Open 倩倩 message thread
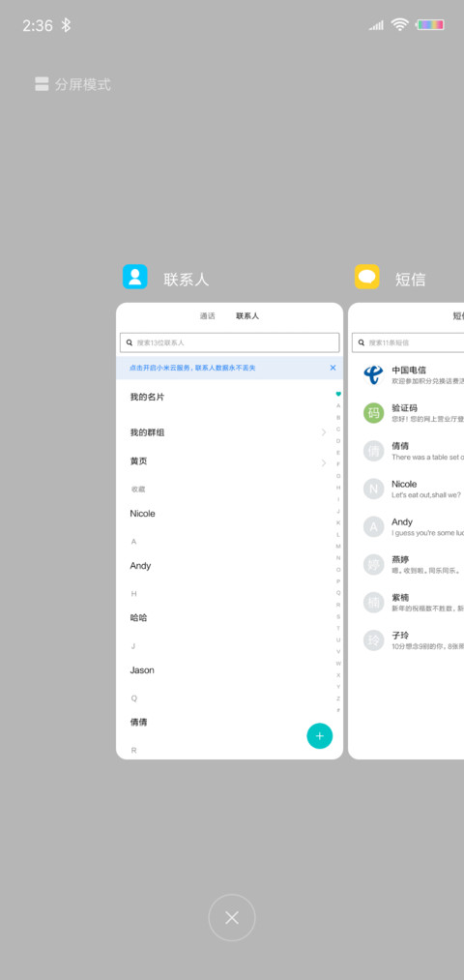The height and width of the screenshot is (980, 464). click(408, 451)
